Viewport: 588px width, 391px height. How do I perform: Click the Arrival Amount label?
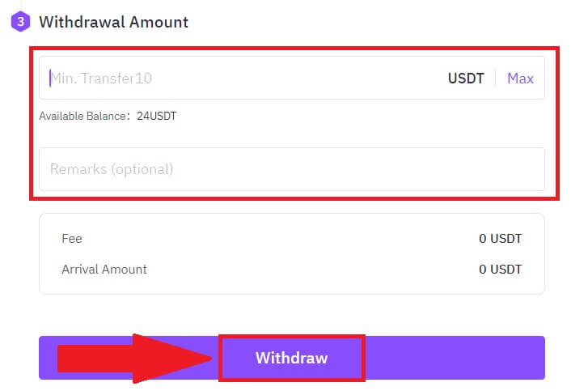[x=104, y=269]
